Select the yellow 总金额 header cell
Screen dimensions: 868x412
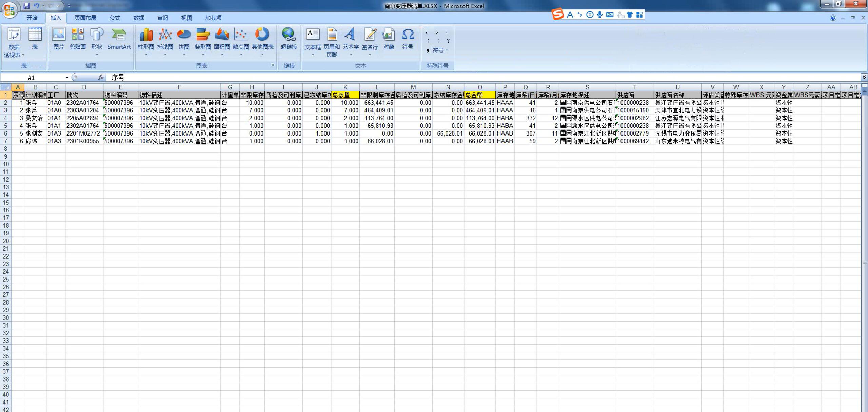pos(479,95)
